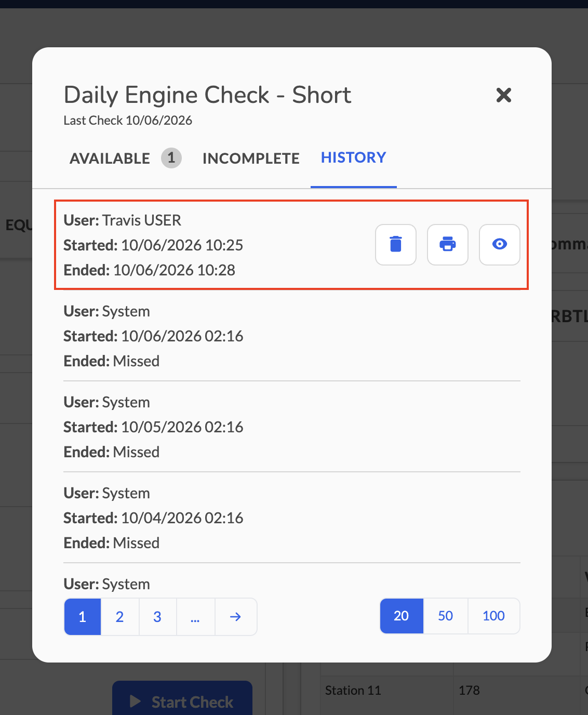Select the 'Last Check 10/06/2026' subtitle
The width and height of the screenshot is (588, 715).
[x=128, y=121]
